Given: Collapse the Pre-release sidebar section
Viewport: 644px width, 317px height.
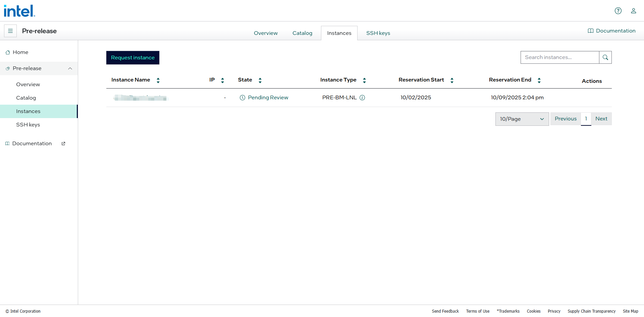Looking at the screenshot, I should (x=70, y=68).
